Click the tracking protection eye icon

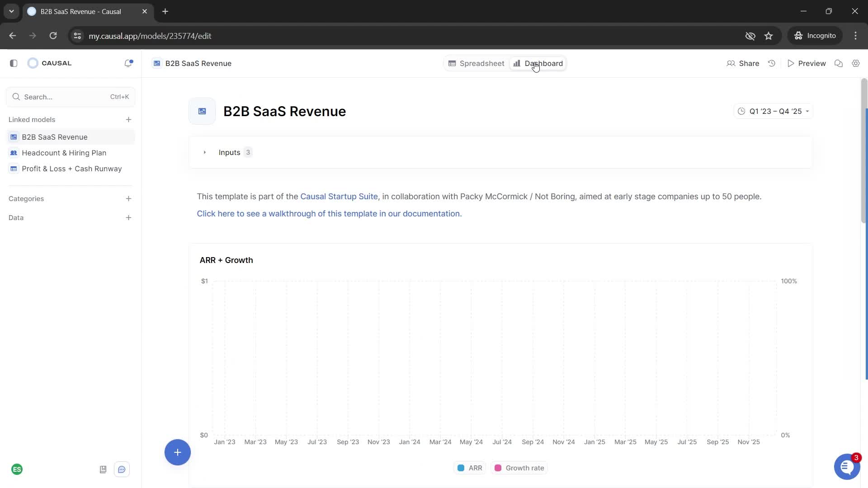point(750,36)
